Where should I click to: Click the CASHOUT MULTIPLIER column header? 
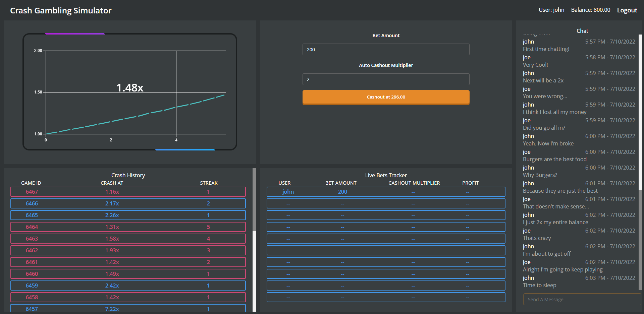click(414, 183)
